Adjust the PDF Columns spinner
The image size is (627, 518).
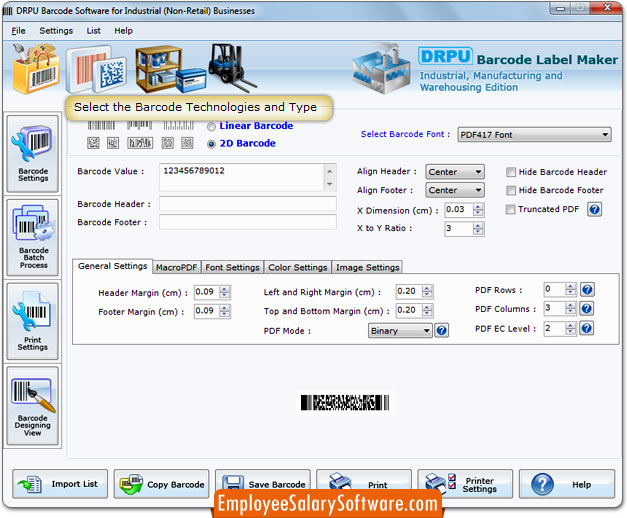click(x=571, y=308)
